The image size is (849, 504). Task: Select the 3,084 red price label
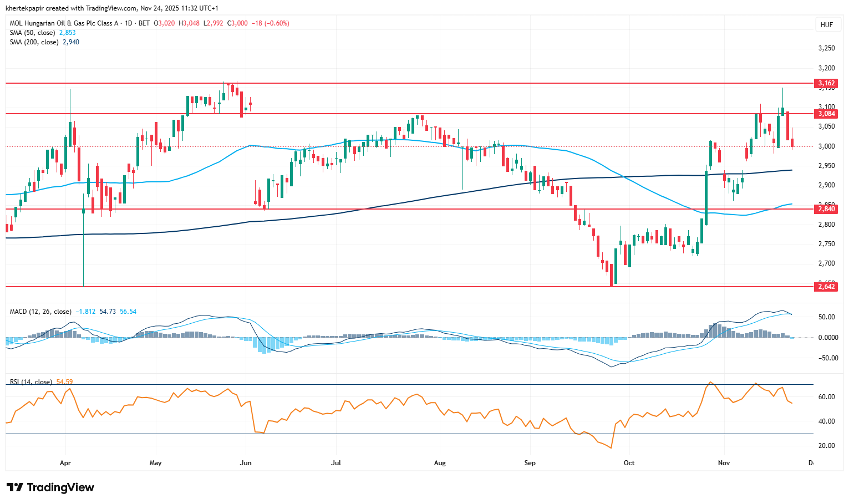tap(826, 114)
